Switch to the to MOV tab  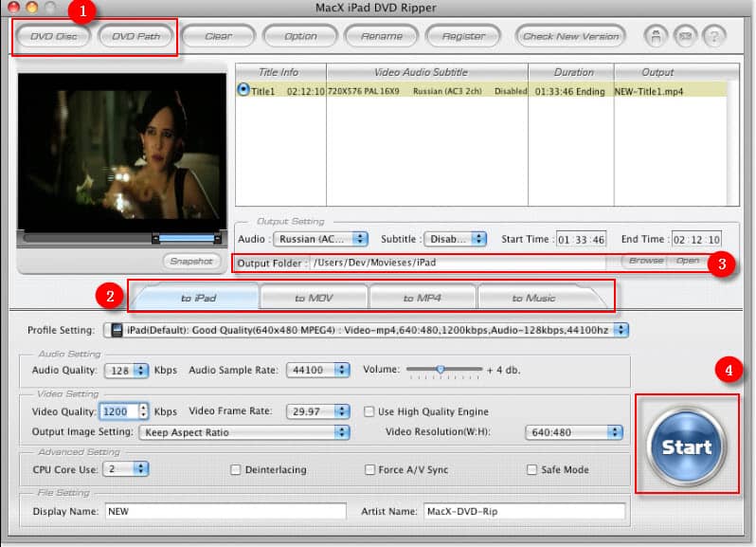(x=314, y=298)
